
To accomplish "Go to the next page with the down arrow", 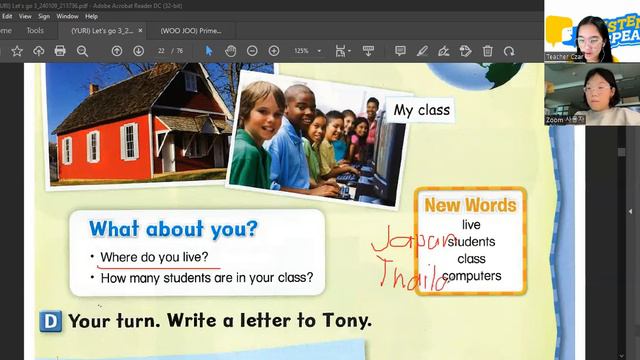I will click(138, 51).
